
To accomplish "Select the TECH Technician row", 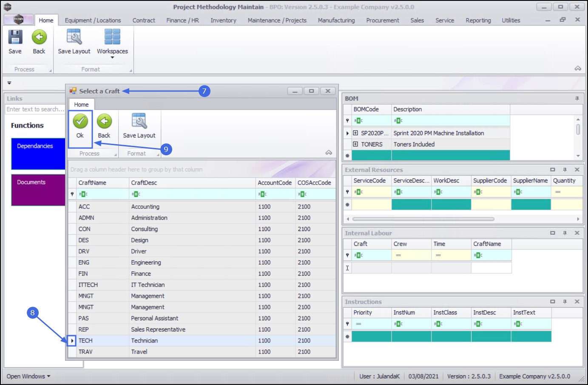I will tap(145, 341).
